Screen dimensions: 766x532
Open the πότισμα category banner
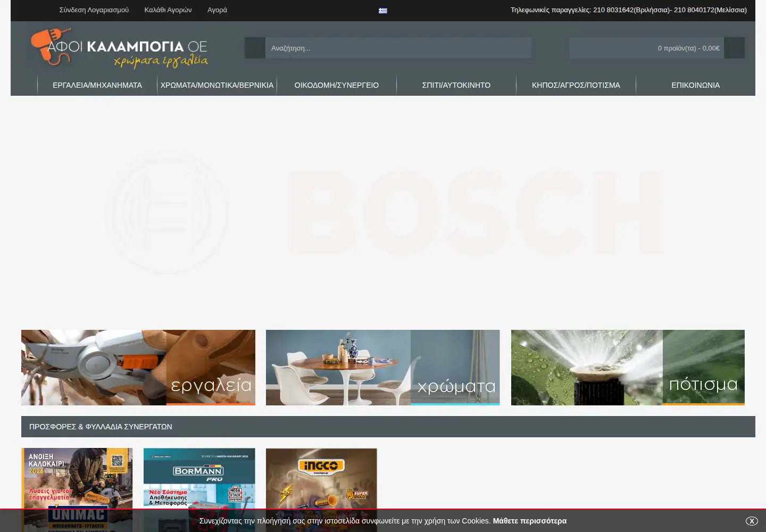(628, 368)
